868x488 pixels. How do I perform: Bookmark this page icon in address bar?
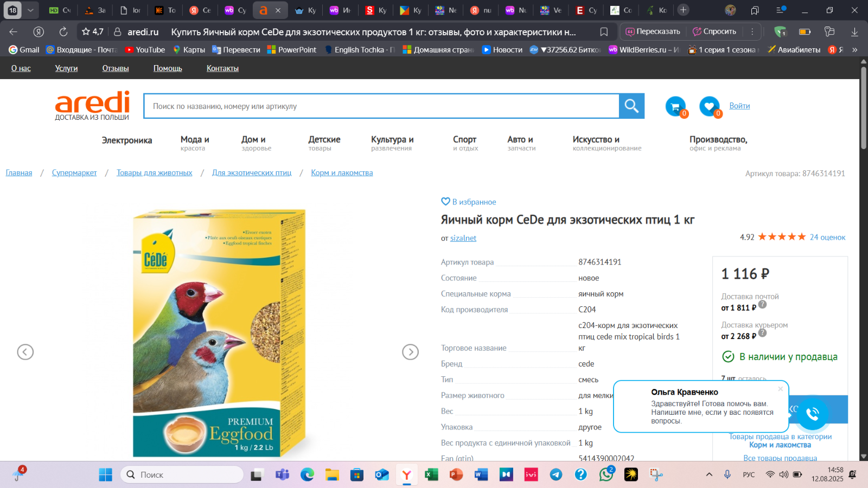(x=604, y=31)
